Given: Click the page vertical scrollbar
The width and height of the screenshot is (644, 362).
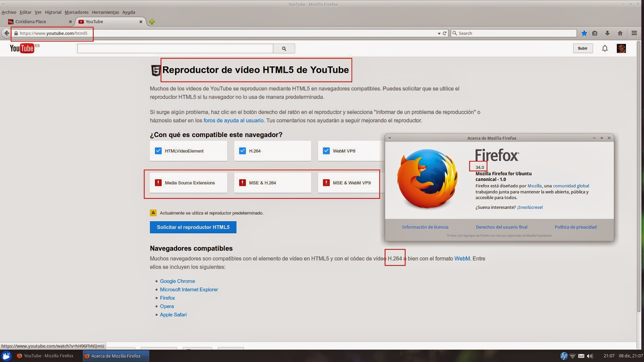Looking at the screenshot, I should click(x=638, y=176).
